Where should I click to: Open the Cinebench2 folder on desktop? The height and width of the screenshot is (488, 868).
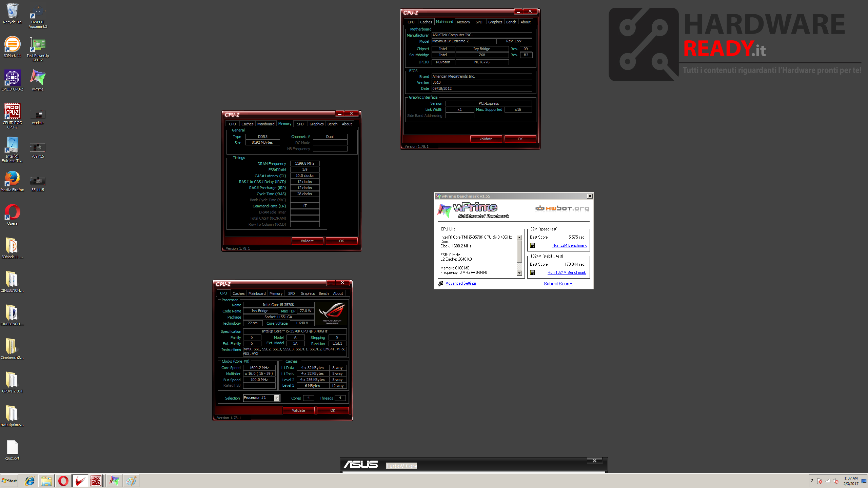[x=12, y=349]
